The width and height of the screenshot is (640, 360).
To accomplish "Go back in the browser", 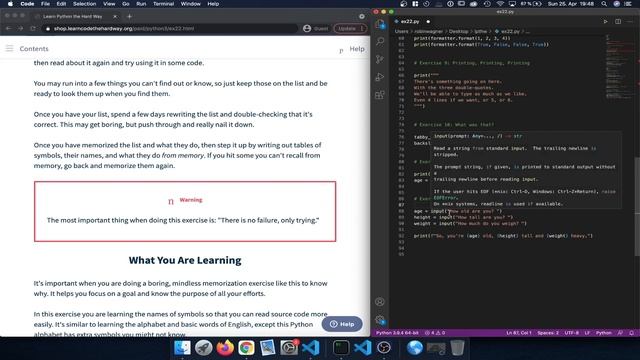I will click(x=9, y=29).
